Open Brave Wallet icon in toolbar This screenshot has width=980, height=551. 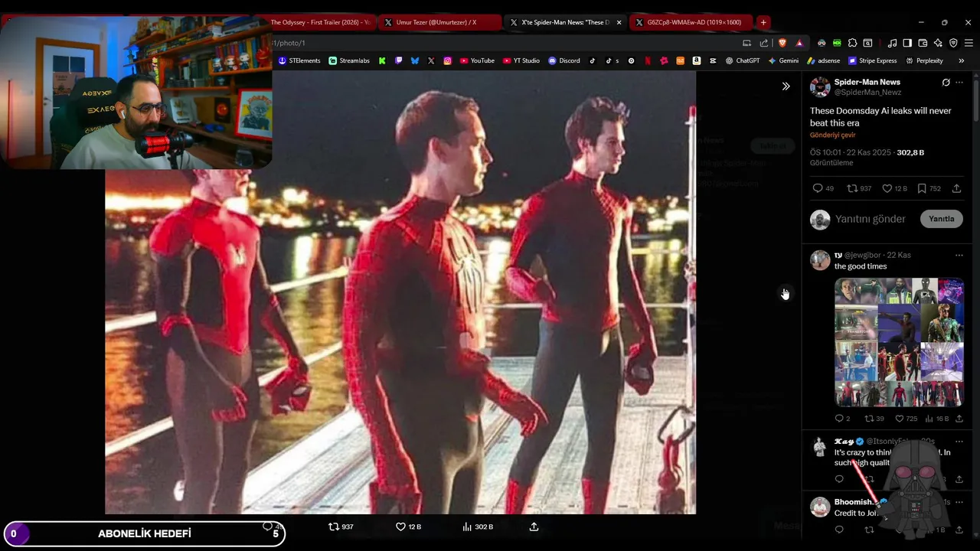click(x=923, y=43)
